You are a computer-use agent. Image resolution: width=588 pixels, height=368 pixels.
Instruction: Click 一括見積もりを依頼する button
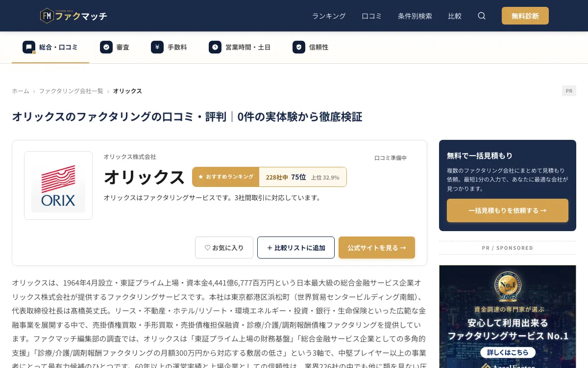tap(508, 210)
